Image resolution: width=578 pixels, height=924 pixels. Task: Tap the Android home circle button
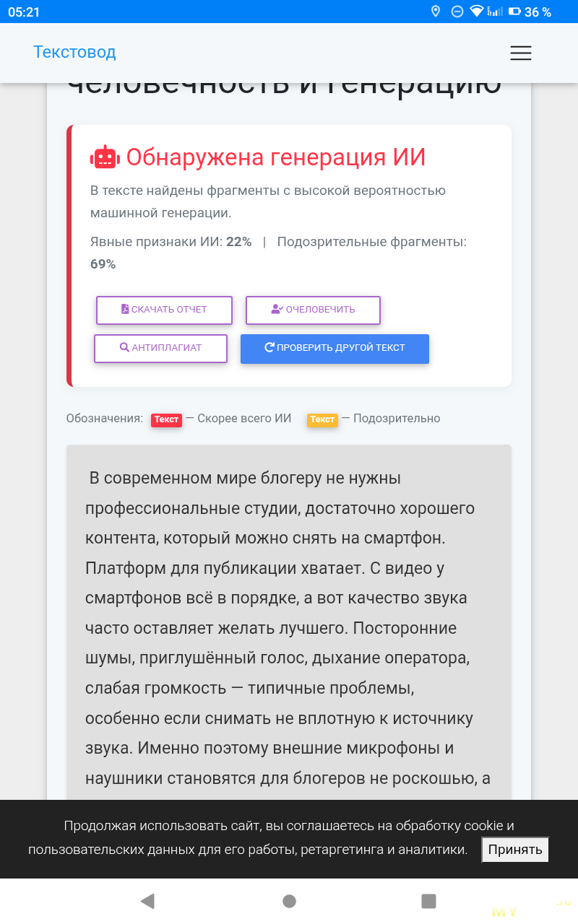pos(289,900)
